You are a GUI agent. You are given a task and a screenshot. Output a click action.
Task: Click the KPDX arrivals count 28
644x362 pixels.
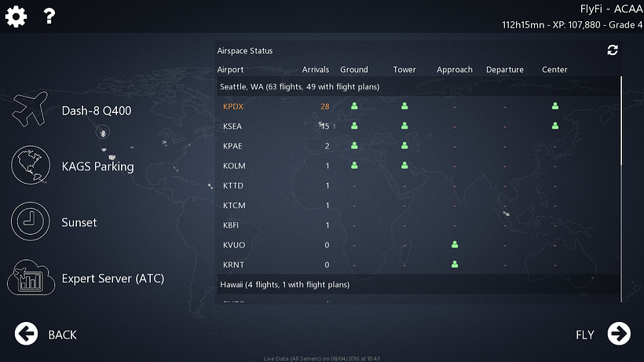click(325, 106)
